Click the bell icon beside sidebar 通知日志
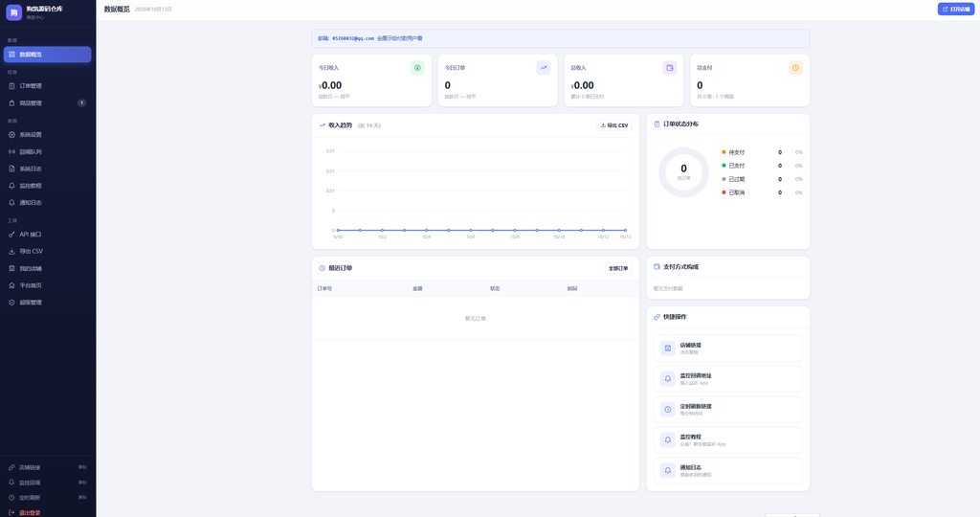The height and width of the screenshot is (517, 980). [x=11, y=203]
